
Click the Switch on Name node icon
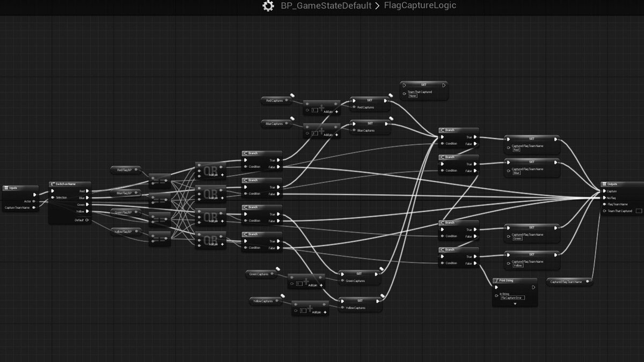(53, 184)
